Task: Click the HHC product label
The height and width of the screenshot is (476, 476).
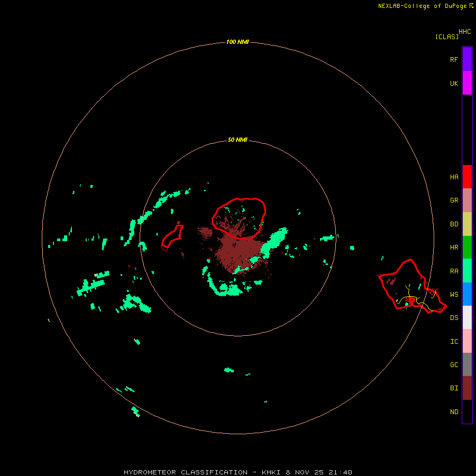Action: [464, 32]
